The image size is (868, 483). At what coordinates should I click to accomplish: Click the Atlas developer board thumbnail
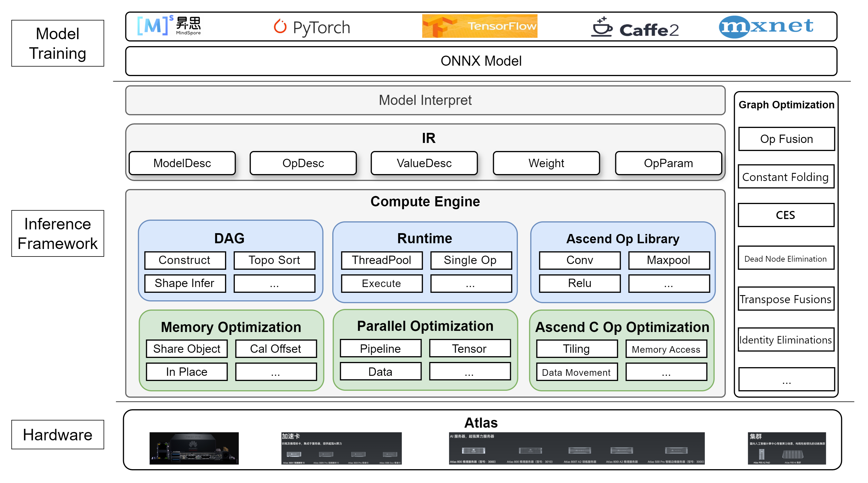[x=194, y=448]
